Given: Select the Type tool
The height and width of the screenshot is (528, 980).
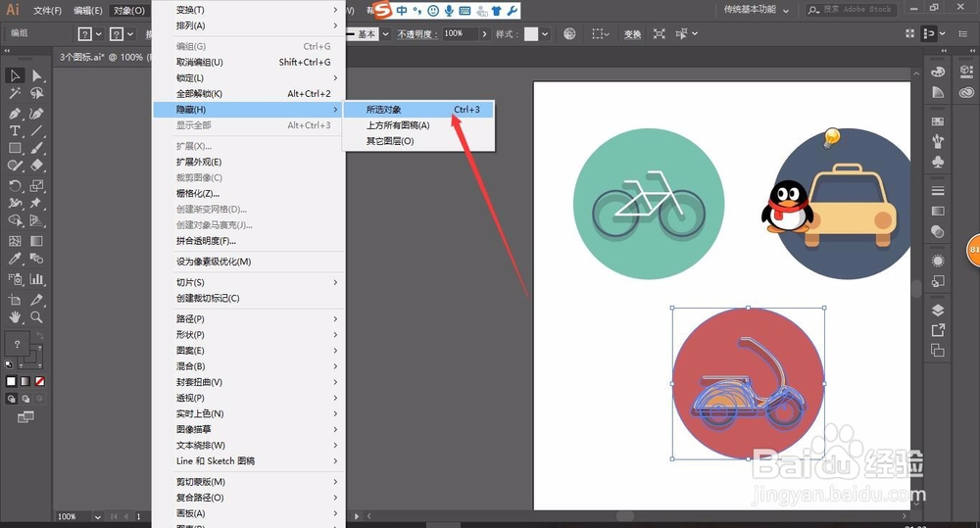Looking at the screenshot, I should (x=15, y=130).
